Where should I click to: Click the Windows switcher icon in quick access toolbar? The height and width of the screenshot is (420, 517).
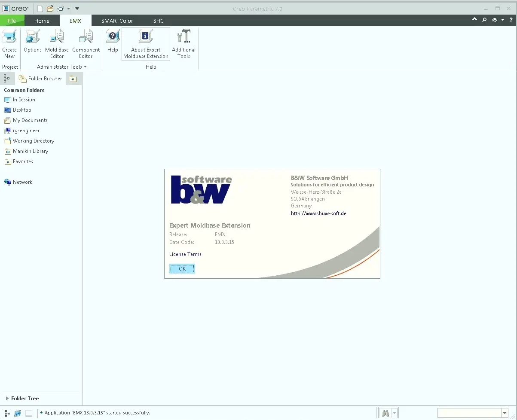[x=60, y=9]
